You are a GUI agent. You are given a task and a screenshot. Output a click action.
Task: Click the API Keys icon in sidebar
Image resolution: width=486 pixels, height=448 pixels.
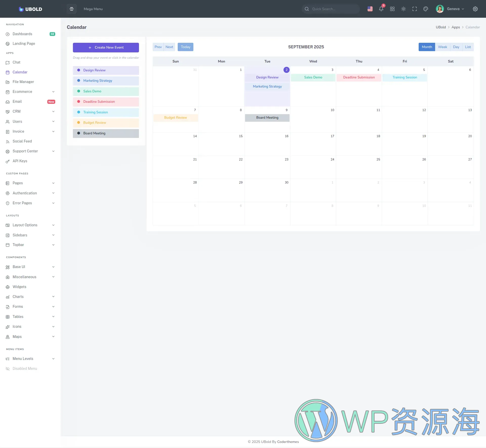[8, 161]
